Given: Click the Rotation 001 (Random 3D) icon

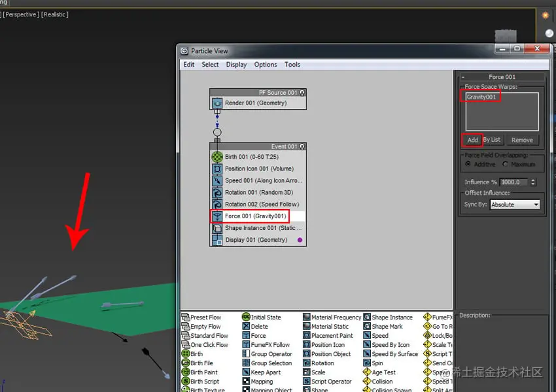Looking at the screenshot, I should click(x=217, y=193).
